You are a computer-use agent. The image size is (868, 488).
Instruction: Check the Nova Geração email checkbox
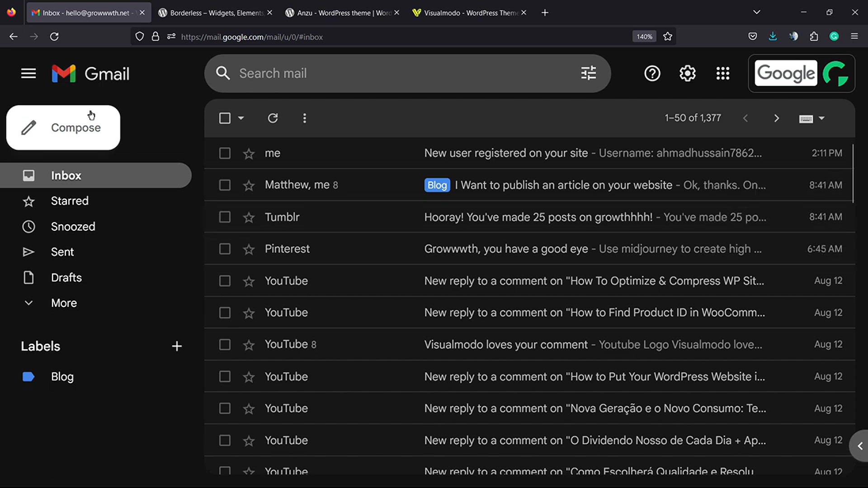click(225, 408)
